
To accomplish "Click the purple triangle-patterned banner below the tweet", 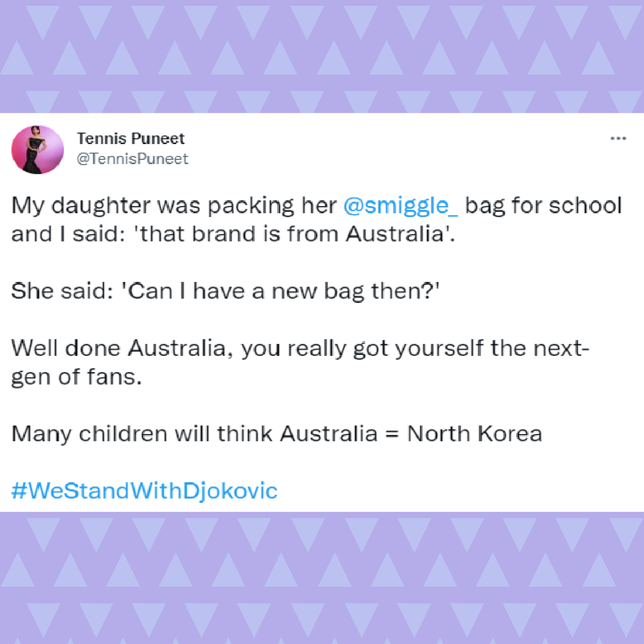I will pos(322,578).
